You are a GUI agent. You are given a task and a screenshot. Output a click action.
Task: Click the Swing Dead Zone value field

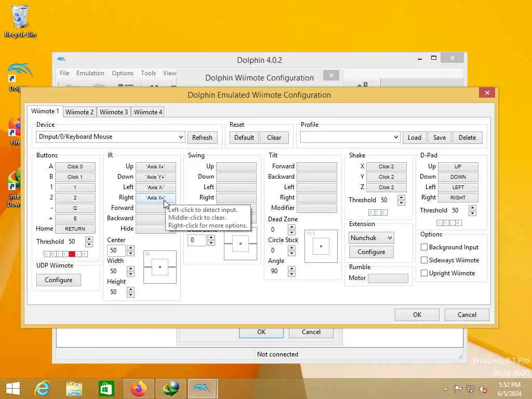click(196, 240)
